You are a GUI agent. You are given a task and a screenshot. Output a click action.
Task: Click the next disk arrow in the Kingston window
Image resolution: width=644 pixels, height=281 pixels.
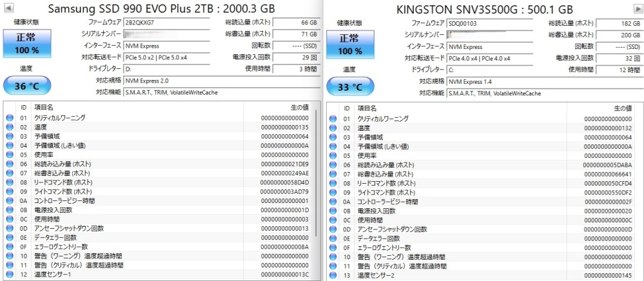(639, 8)
